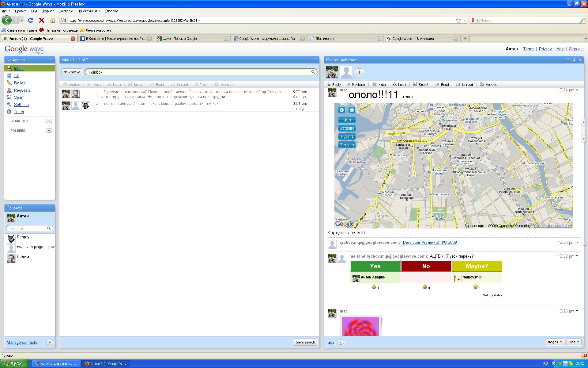
Task: Open the 12:32 pm message dropdown arrow
Action: [x=577, y=256]
